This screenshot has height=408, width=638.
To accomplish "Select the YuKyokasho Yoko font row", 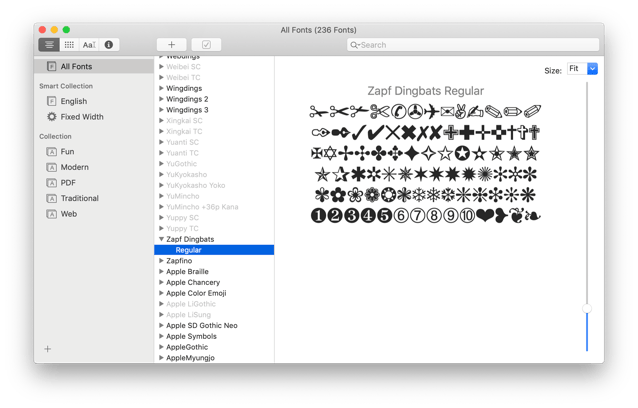I will (214, 185).
